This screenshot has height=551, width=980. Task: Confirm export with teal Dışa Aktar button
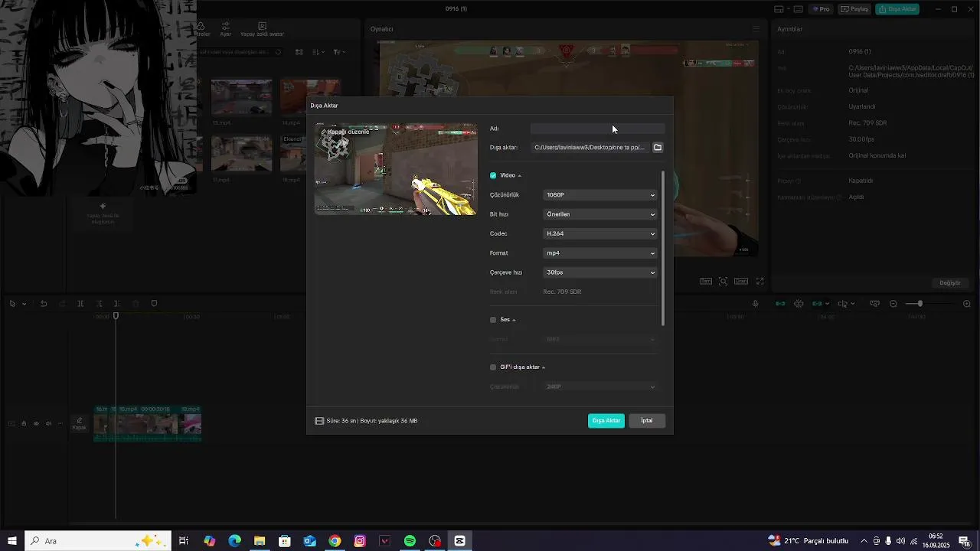[x=606, y=421]
